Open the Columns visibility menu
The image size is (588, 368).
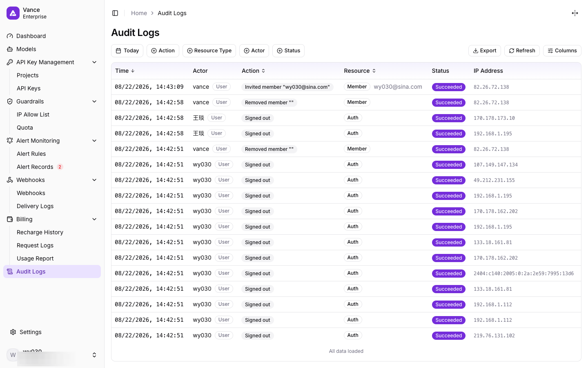(562, 51)
